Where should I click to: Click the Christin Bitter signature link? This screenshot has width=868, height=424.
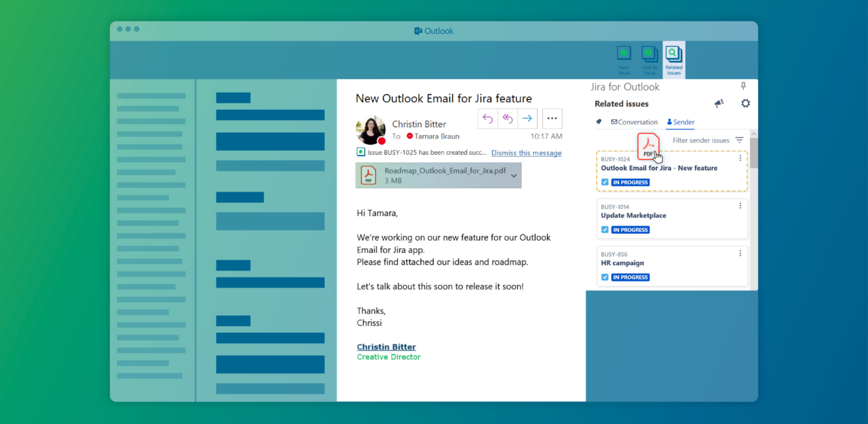pos(386,346)
